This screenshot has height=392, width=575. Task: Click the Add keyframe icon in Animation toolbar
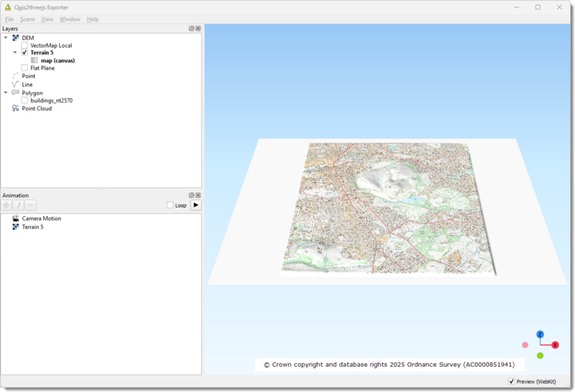pos(6,205)
